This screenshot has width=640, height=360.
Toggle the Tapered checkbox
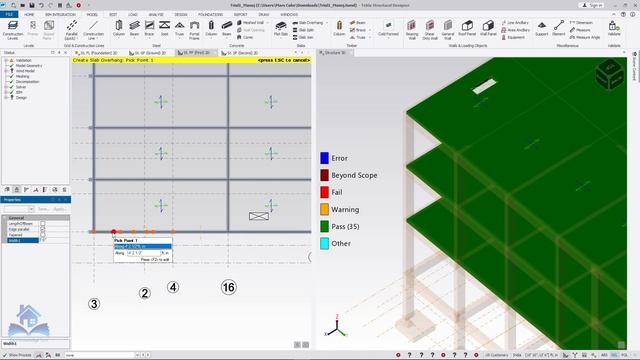click(43, 235)
